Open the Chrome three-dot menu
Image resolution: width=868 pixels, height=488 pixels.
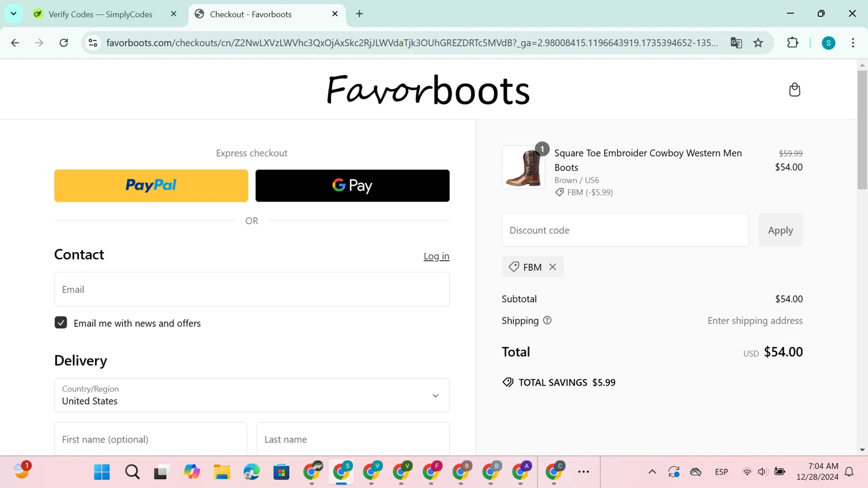pyautogui.click(x=853, y=43)
